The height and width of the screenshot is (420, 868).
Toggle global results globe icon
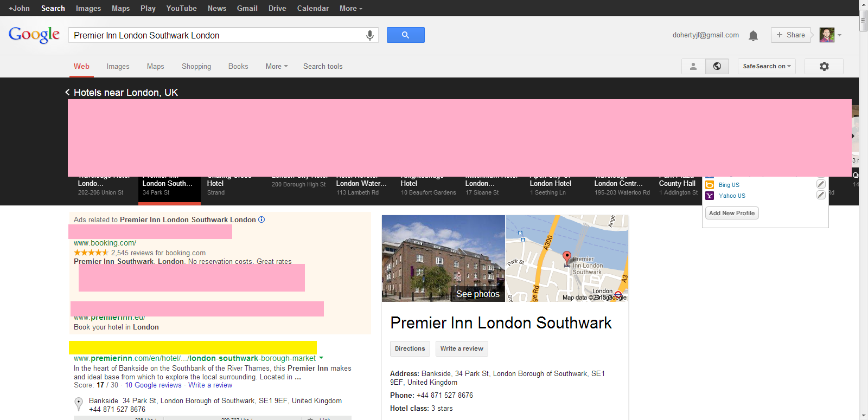pyautogui.click(x=717, y=66)
